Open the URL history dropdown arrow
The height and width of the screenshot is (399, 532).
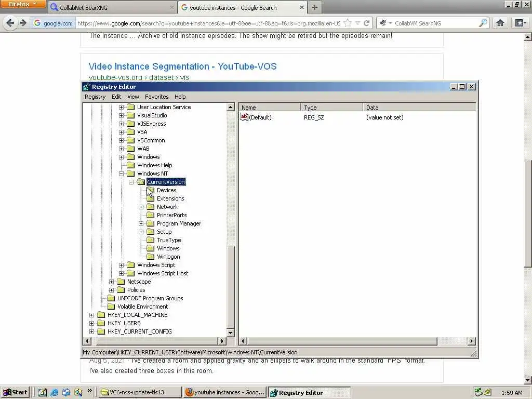357,23
